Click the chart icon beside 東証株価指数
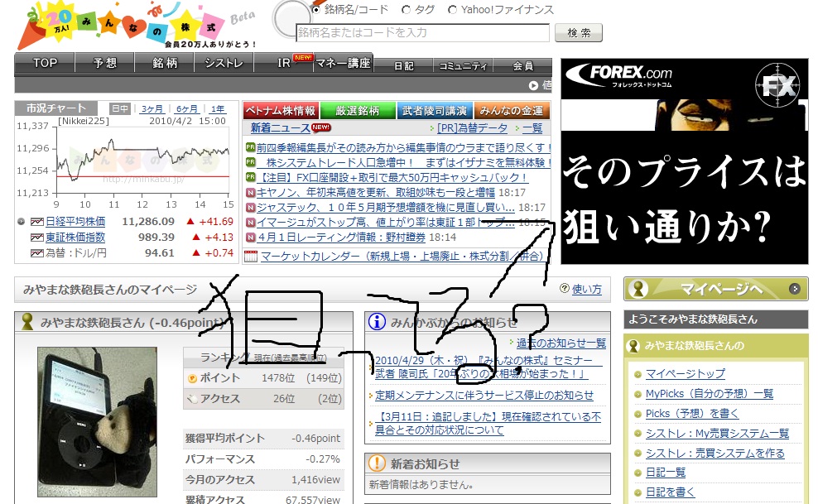 (36, 238)
